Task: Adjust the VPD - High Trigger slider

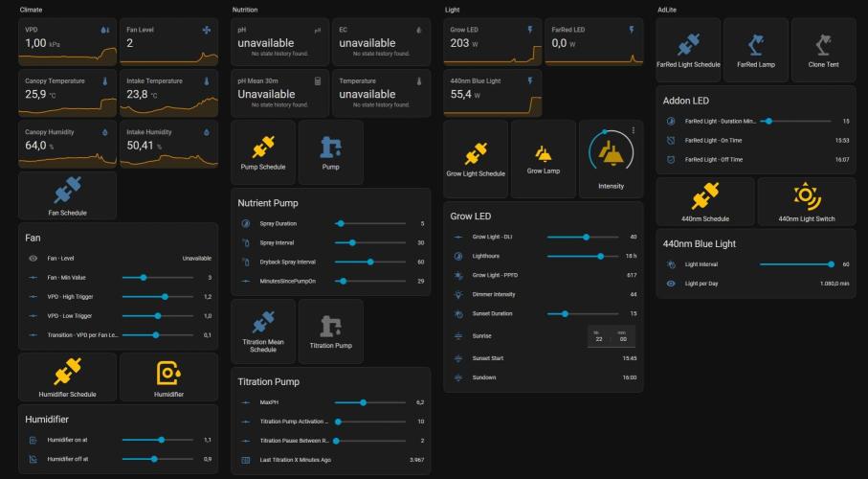Action: 158,297
